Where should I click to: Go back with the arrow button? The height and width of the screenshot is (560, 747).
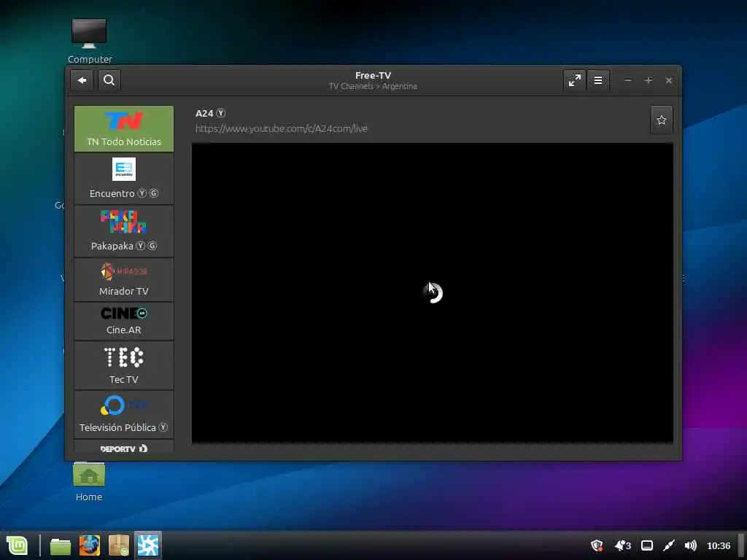tap(82, 80)
